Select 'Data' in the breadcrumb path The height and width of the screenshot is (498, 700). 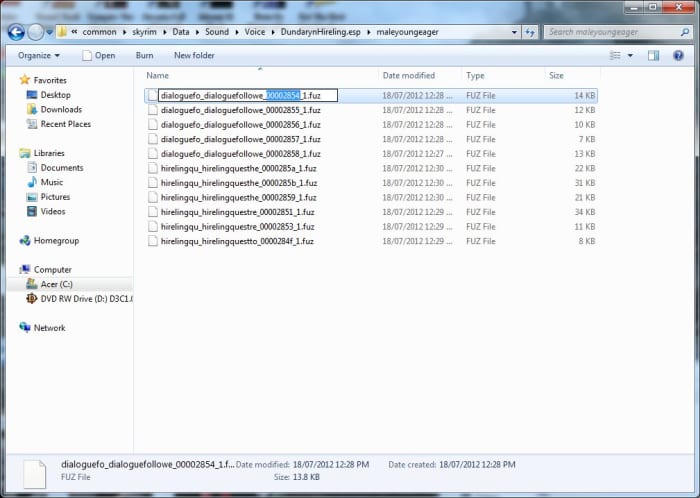(181, 32)
